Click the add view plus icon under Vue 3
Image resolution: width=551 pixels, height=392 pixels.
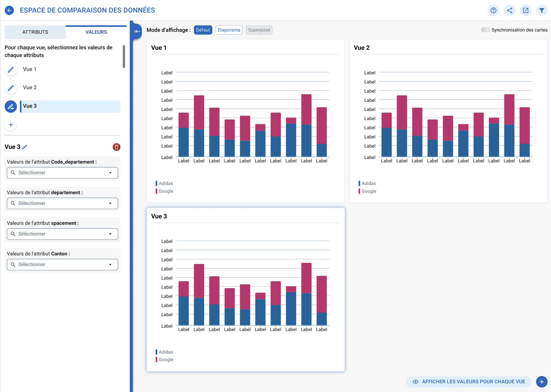[11, 125]
